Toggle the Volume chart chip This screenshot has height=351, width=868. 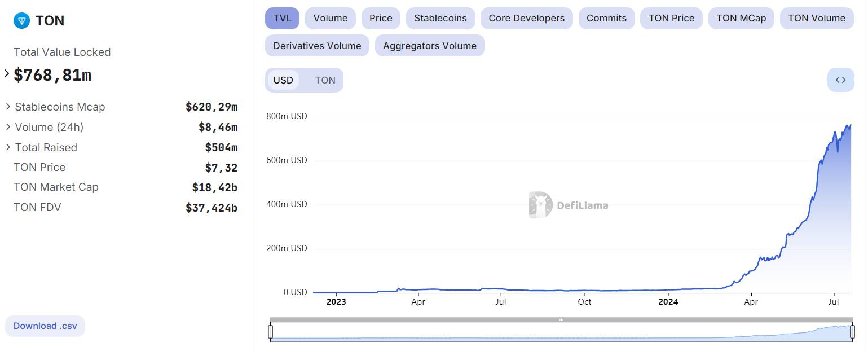[x=331, y=18]
